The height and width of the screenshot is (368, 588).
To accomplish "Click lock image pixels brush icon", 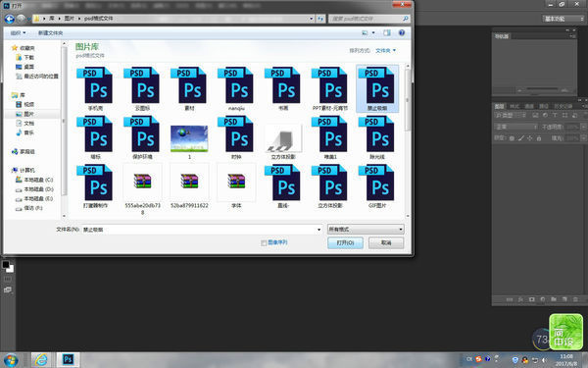I will (x=521, y=138).
